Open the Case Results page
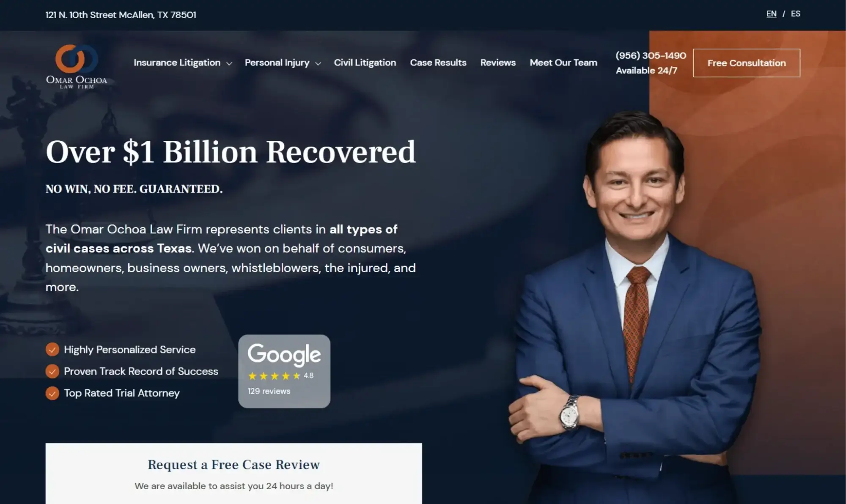The width and height of the screenshot is (846, 504). click(x=438, y=63)
